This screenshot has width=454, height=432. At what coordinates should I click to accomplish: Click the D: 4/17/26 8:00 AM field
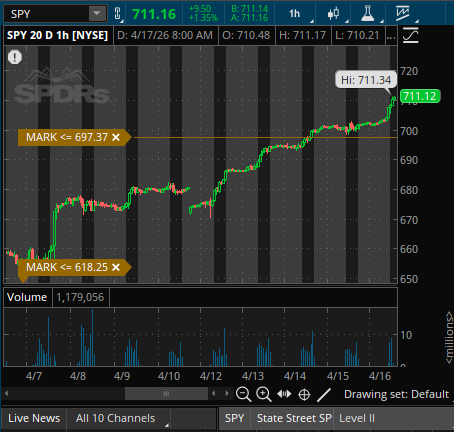[165, 35]
